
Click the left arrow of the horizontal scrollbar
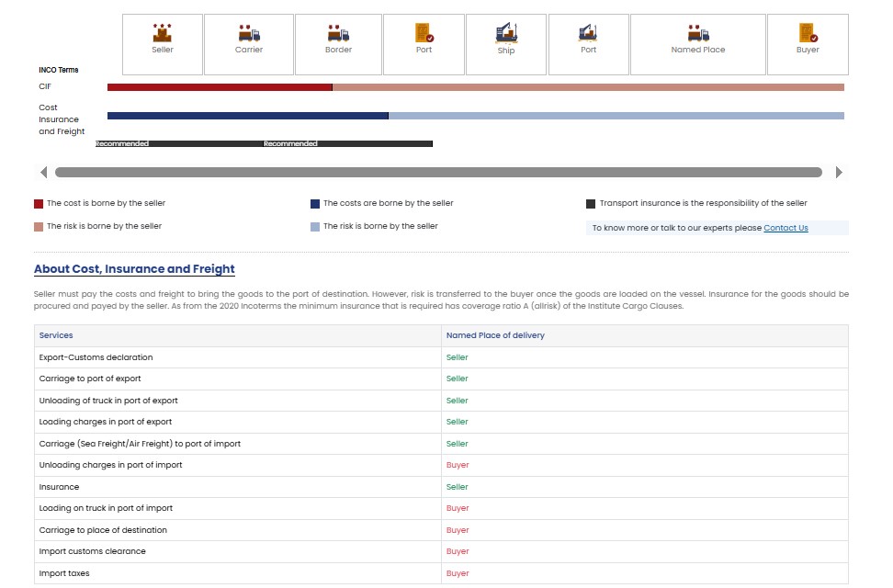pyautogui.click(x=43, y=173)
